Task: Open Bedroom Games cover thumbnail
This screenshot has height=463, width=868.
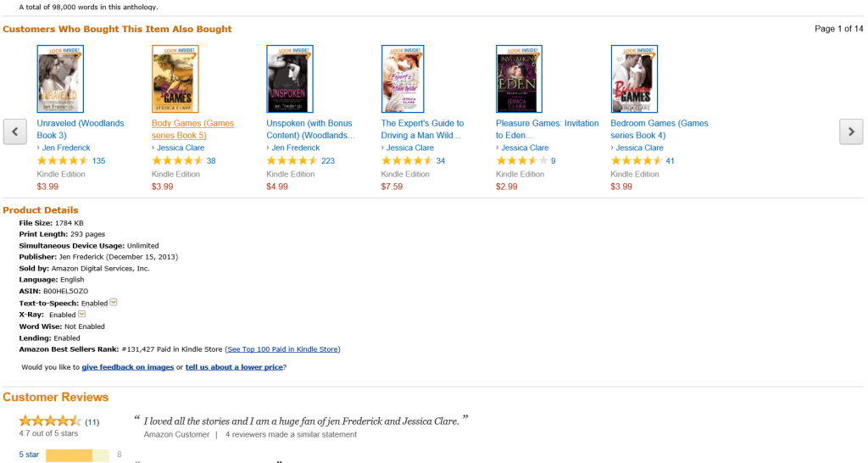Action: pyautogui.click(x=634, y=79)
